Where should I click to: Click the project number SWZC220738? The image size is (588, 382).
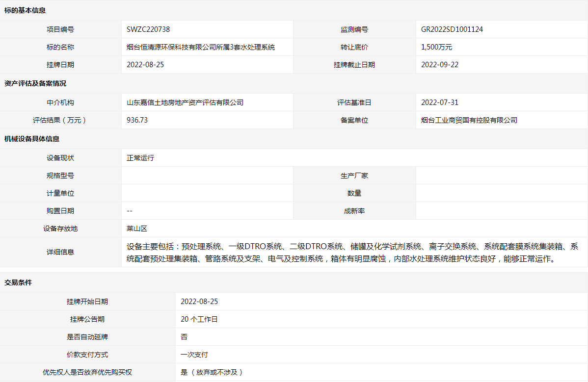(148, 29)
